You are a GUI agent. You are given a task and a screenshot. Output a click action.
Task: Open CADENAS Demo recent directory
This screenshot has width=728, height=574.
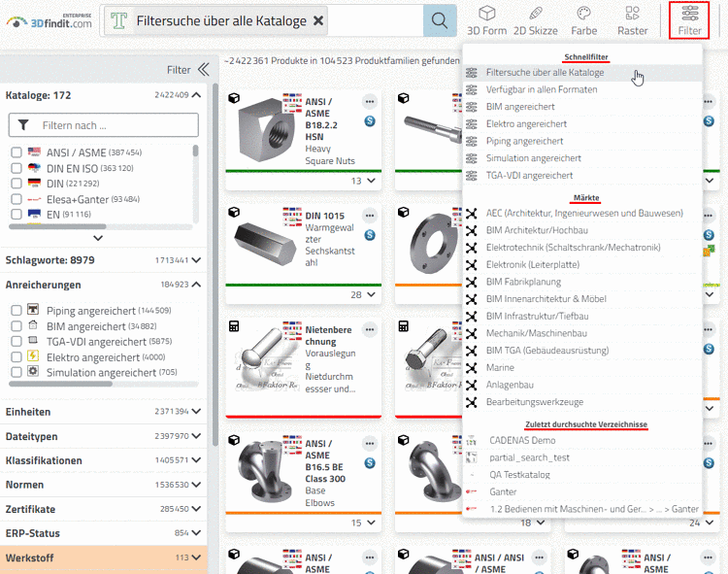coord(582,440)
